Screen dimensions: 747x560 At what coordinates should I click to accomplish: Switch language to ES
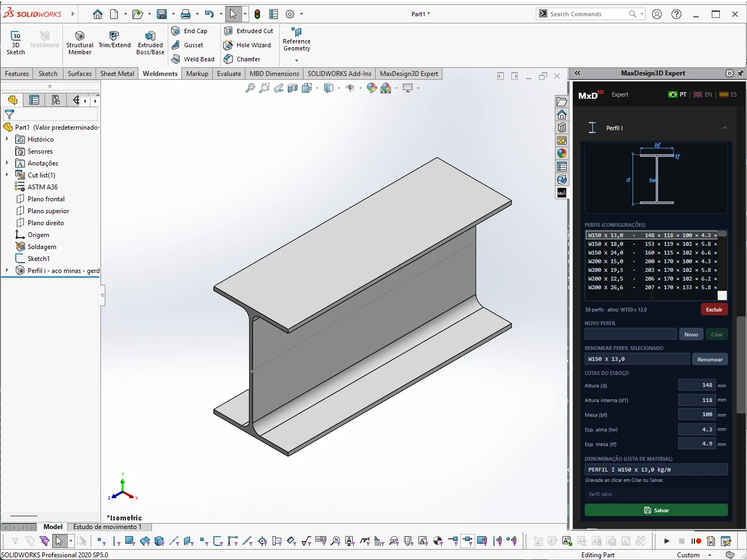click(x=728, y=94)
